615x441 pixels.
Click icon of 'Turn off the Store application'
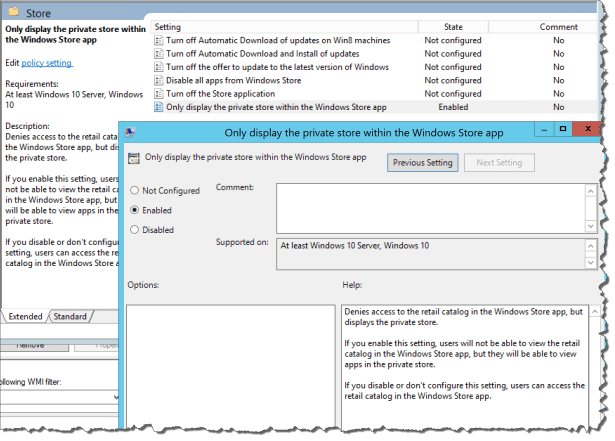coord(160,93)
